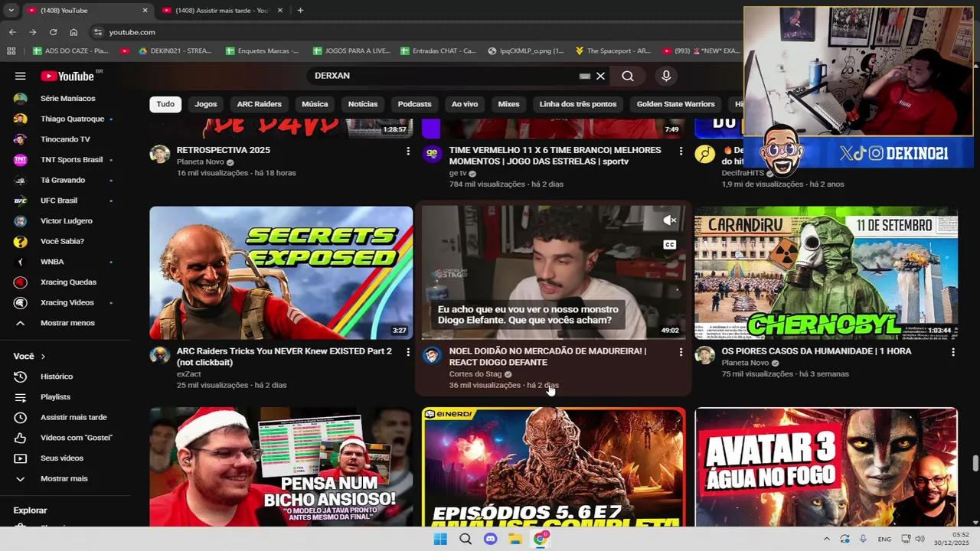Play the Avatar 3 Água no Fogo thumbnail
The height and width of the screenshot is (551, 980).
(x=826, y=467)
